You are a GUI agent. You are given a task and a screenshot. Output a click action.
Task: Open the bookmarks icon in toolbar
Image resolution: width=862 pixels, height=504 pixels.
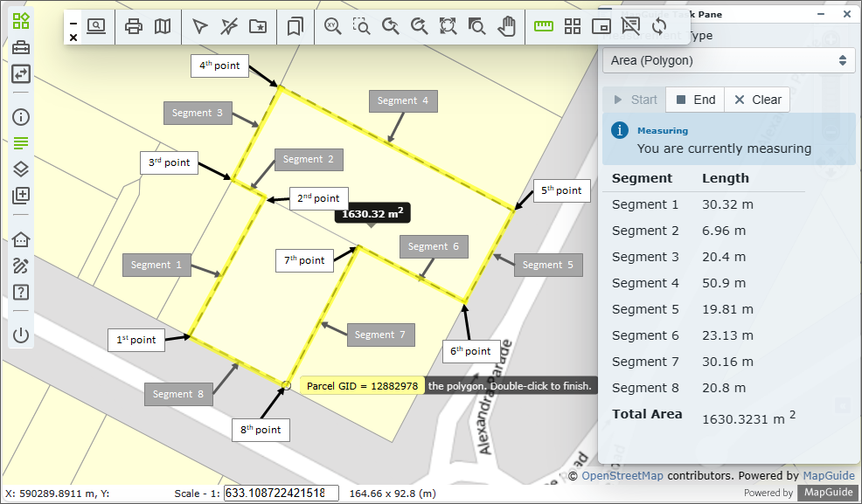295,26
